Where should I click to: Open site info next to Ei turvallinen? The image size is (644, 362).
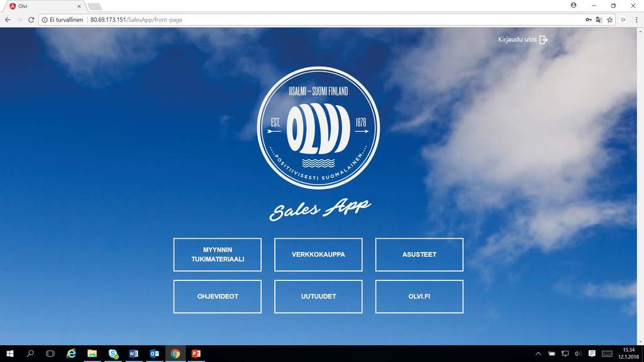45,19
